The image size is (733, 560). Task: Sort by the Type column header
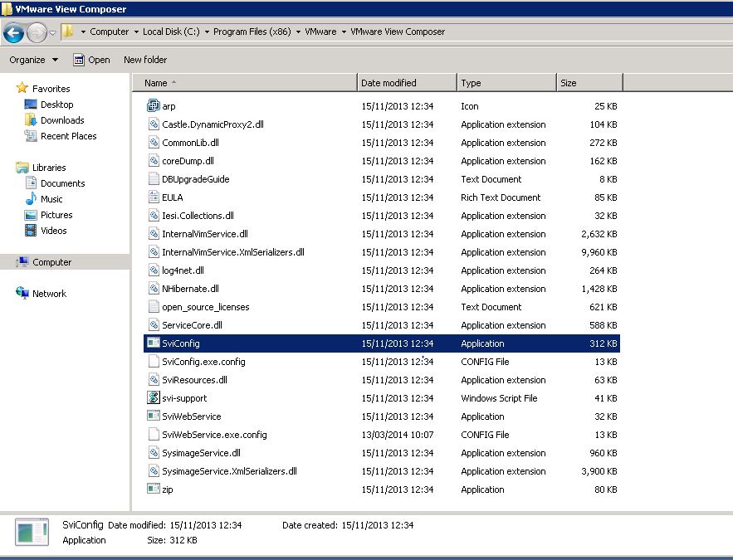pos(506,83)
